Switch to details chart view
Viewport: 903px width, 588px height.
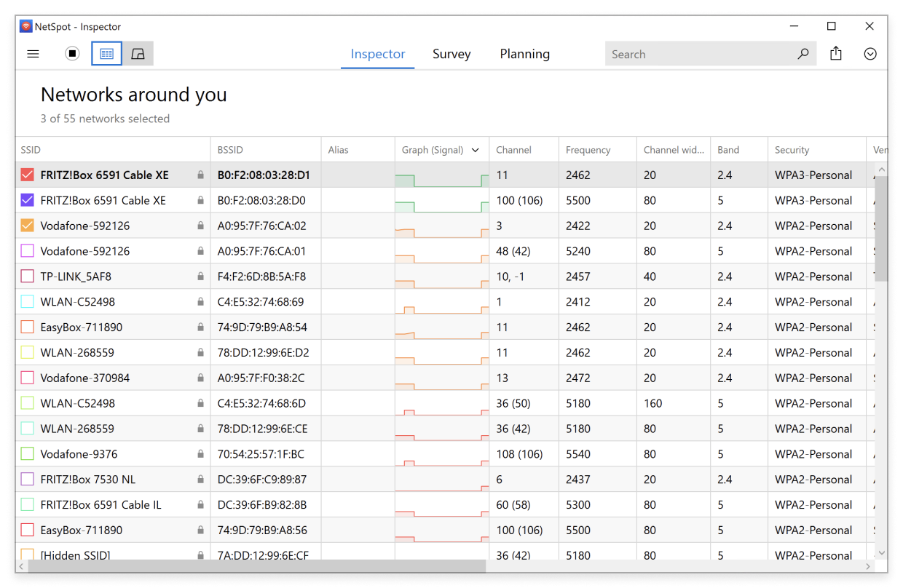tap(138, 54)
